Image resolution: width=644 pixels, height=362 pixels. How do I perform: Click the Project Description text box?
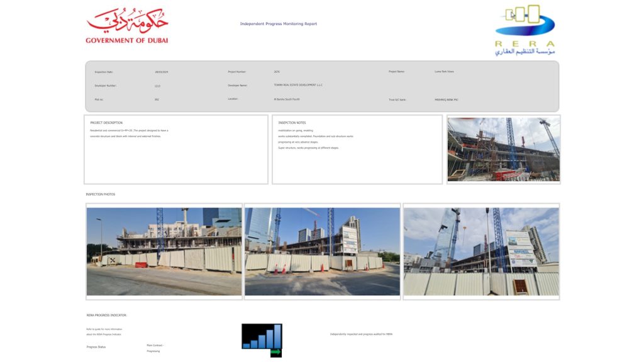click(x=176, y=150)
